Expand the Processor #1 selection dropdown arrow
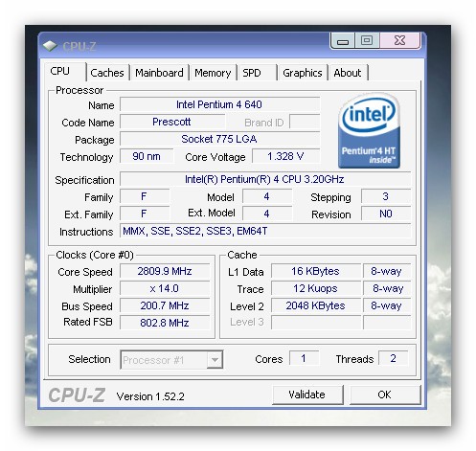The width and height of the screenshot is (476, 451). tap(215, 360)
